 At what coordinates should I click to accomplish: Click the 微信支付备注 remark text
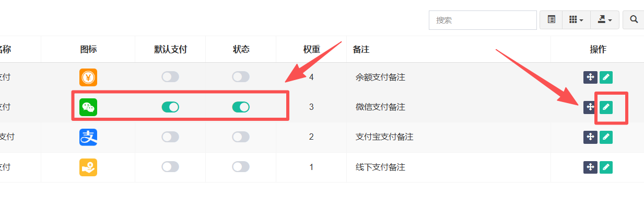tap(380, 107)
